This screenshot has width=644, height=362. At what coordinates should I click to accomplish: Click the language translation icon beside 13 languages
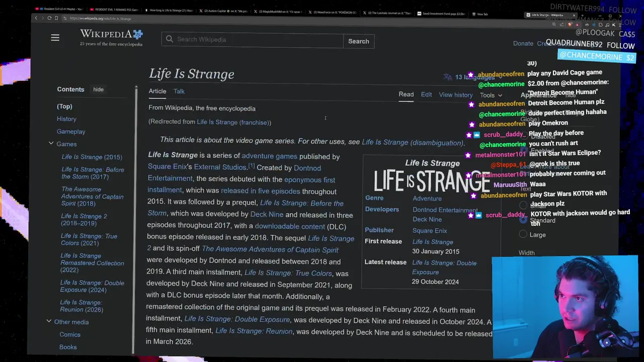point(447,77)
